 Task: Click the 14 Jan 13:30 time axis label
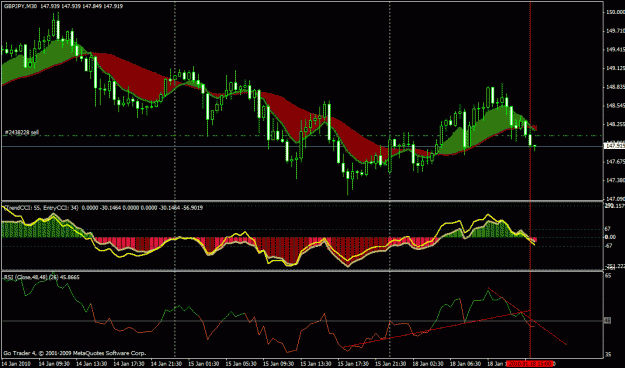(x=92, y=364)
